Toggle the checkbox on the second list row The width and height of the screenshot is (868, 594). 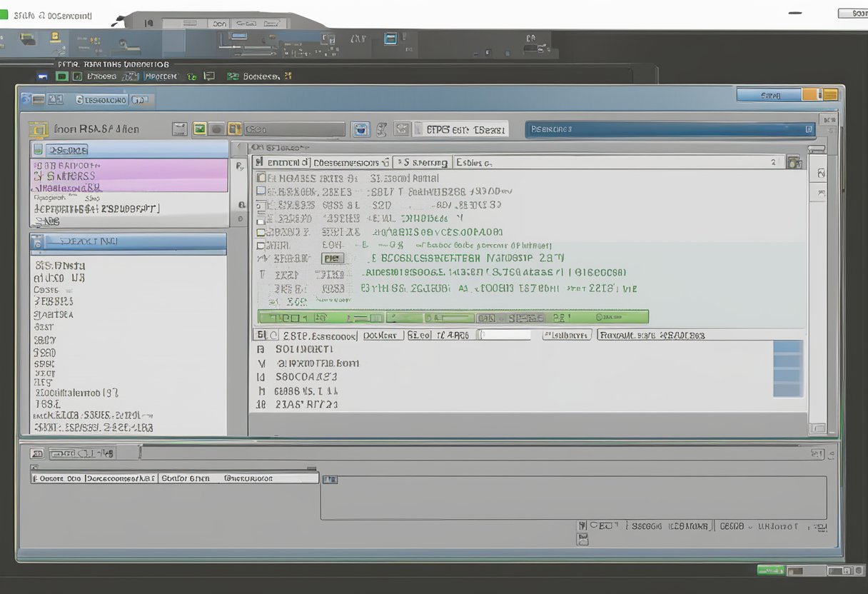click(261, 191)
